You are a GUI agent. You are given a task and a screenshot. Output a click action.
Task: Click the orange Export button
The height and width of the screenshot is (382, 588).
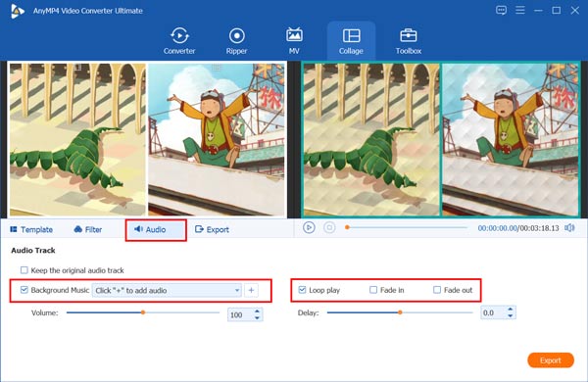click(551, 360)
